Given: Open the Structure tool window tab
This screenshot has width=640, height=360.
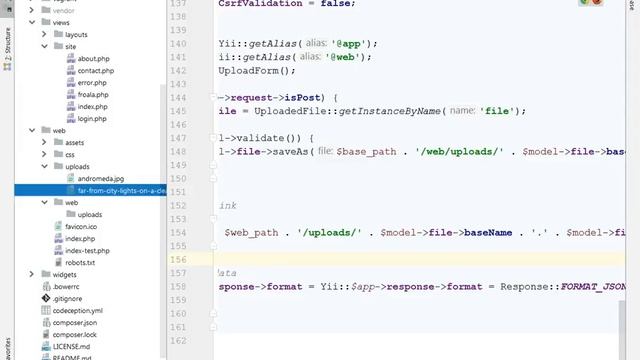Looking at the screenshot, I should pyautogui.click(x=7, y=49).
